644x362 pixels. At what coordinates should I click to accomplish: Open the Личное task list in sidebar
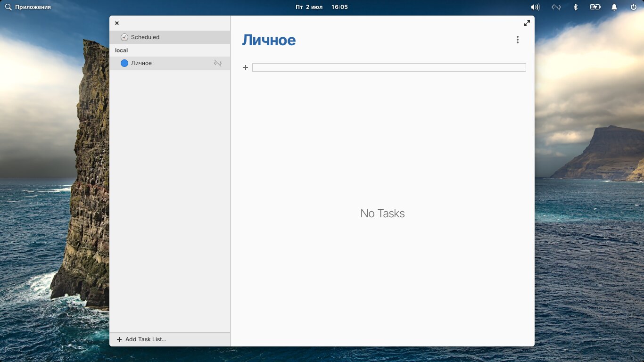[x=141, y=63]
